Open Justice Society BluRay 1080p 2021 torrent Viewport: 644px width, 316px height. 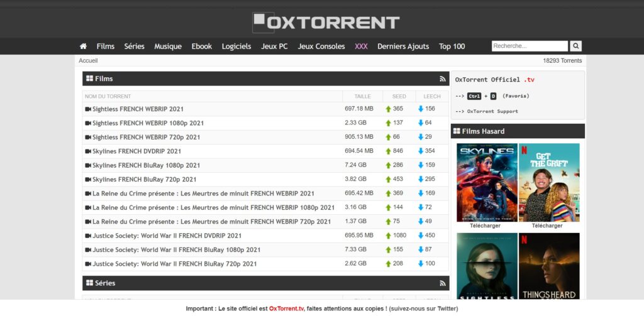[177, 250]
